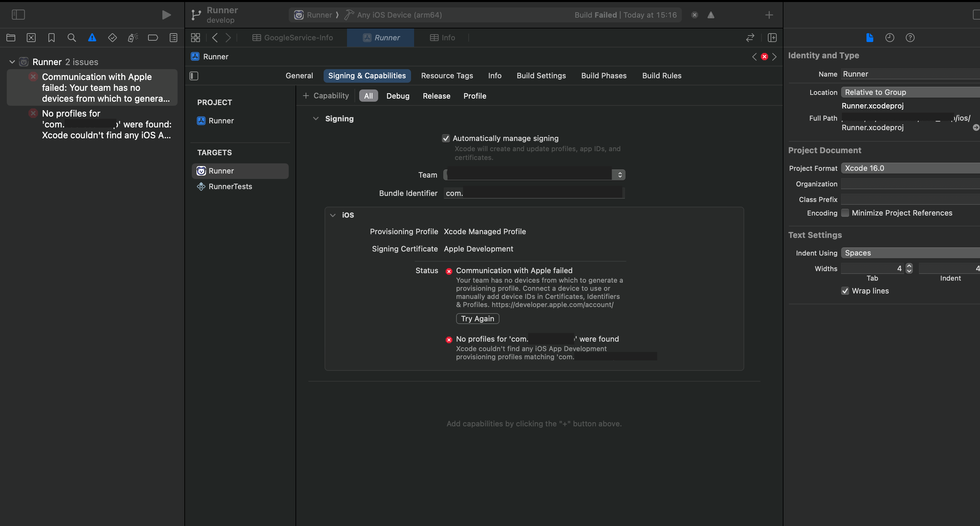Open the Report navigator list icon
Image resolution: width=980 pixels, height=526 pixels.
click(173, 37)
